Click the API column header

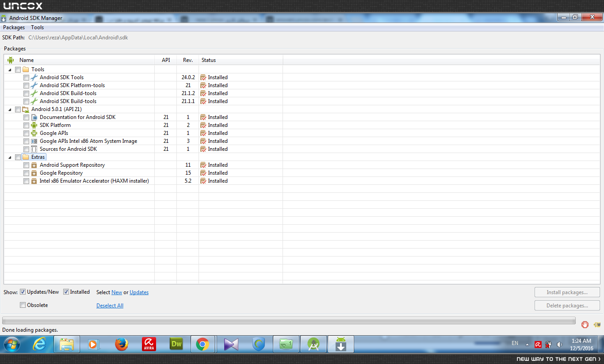pyautogui.click(x=166, y=60)
